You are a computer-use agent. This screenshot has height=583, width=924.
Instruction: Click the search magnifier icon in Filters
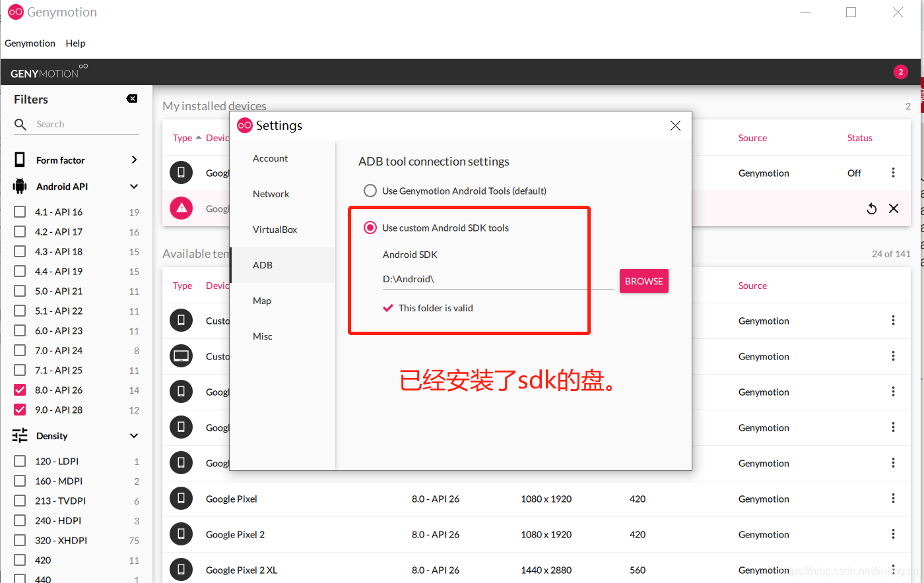(20, 124)
